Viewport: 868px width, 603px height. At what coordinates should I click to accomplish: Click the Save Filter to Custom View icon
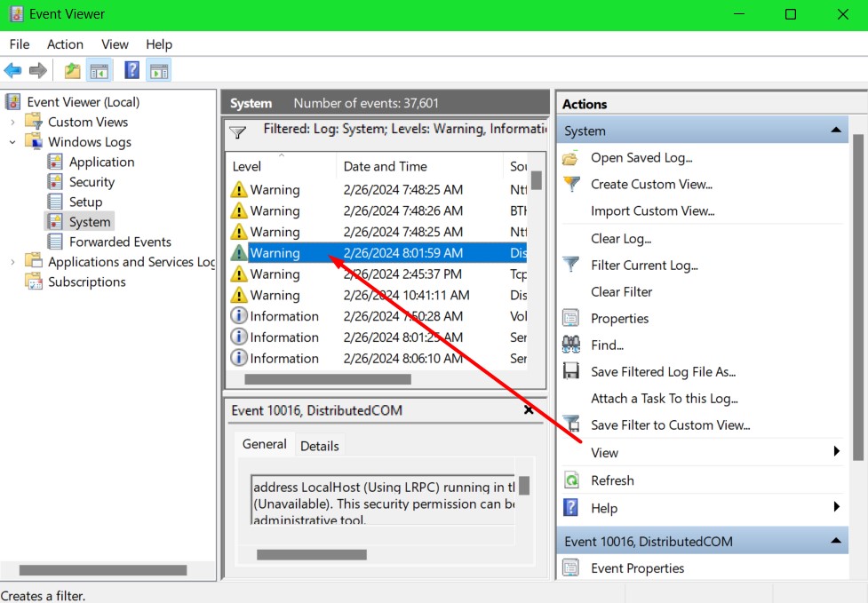click(570, 424)
